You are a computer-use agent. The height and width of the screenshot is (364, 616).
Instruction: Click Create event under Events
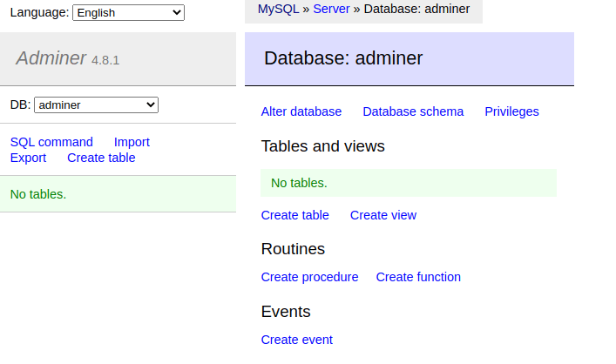pyautogui.click(x=297, y=340)
